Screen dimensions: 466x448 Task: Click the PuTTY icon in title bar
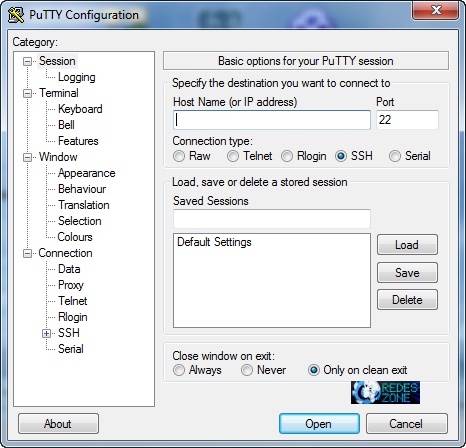[16, 15]
